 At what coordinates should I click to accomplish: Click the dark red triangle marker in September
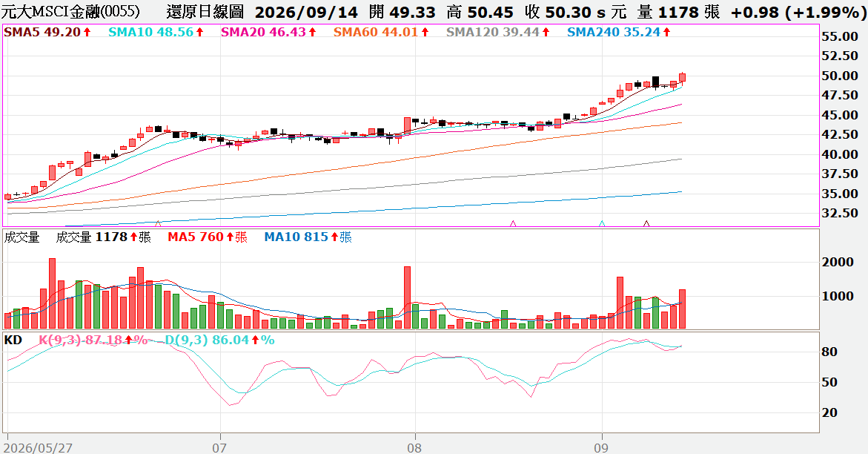646,223
